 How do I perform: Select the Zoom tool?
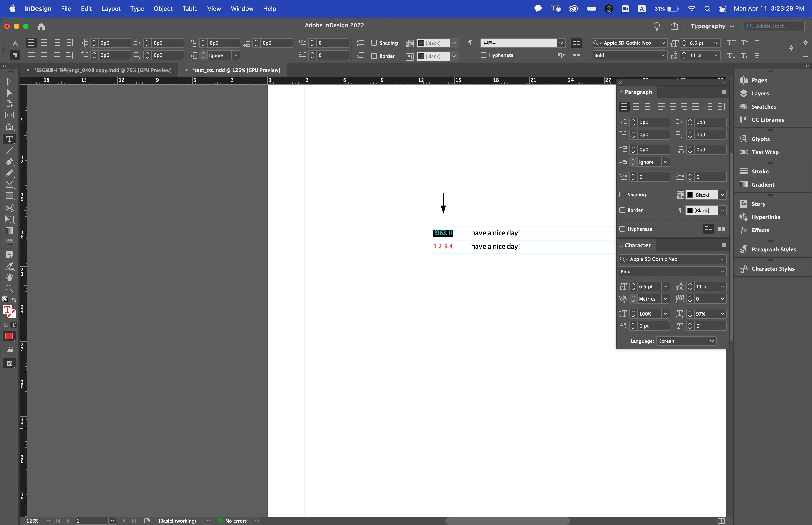point(9,289)
